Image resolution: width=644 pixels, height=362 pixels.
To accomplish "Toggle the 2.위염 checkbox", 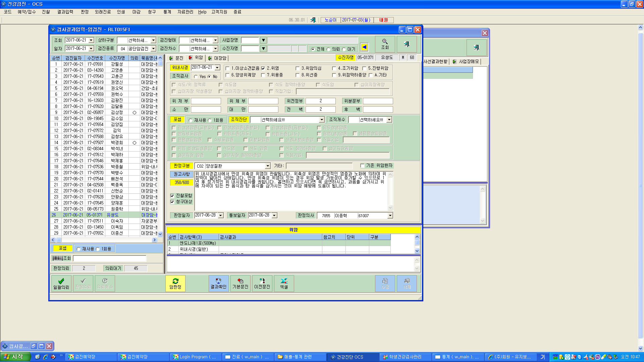I will coord(263,68).
